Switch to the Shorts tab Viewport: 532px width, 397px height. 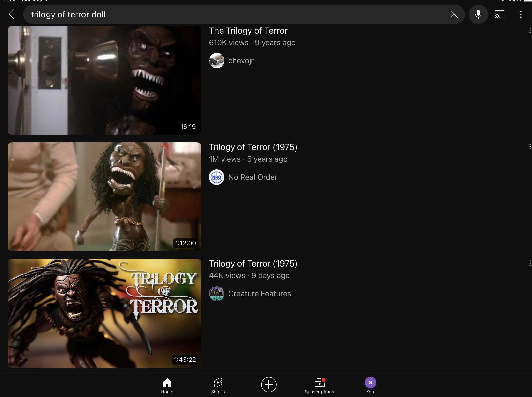pos(218,386)
